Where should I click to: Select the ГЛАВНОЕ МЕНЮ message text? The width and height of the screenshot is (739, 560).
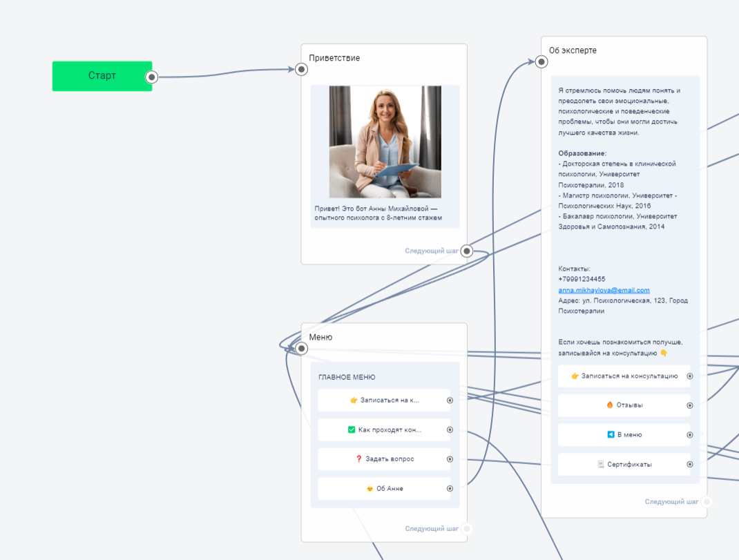click(347, 378)
